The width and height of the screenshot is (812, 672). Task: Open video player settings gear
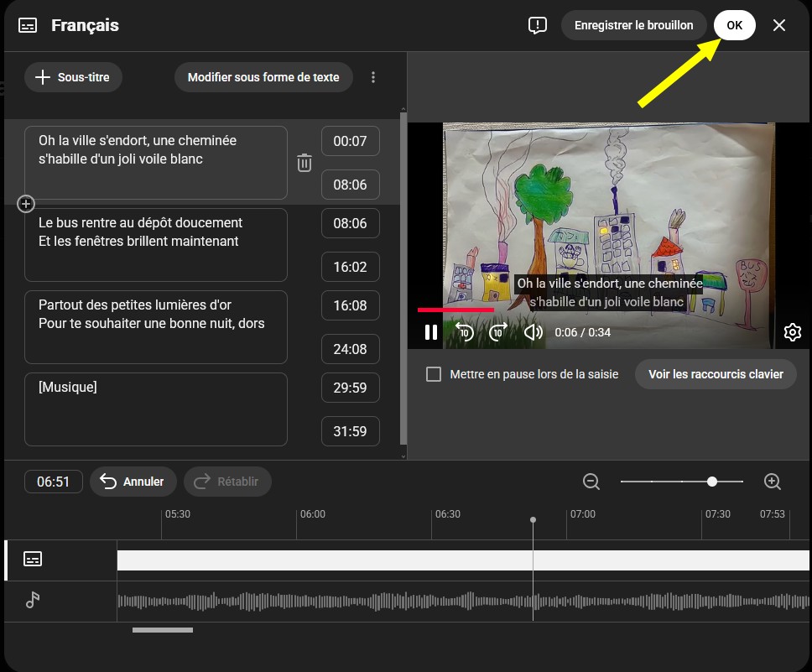(793, 332)
